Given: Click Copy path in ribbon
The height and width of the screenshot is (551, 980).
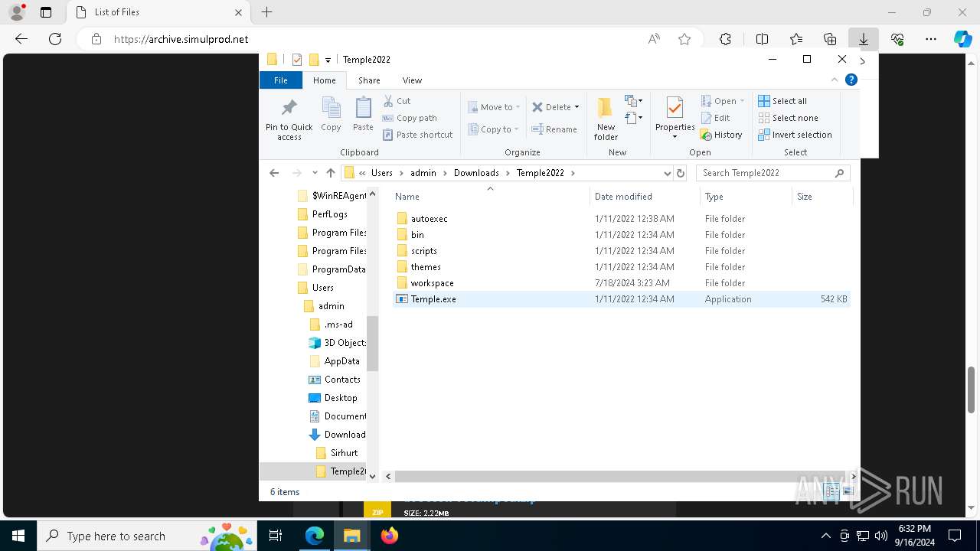Looking at the screenshot, I should point(410,118).
